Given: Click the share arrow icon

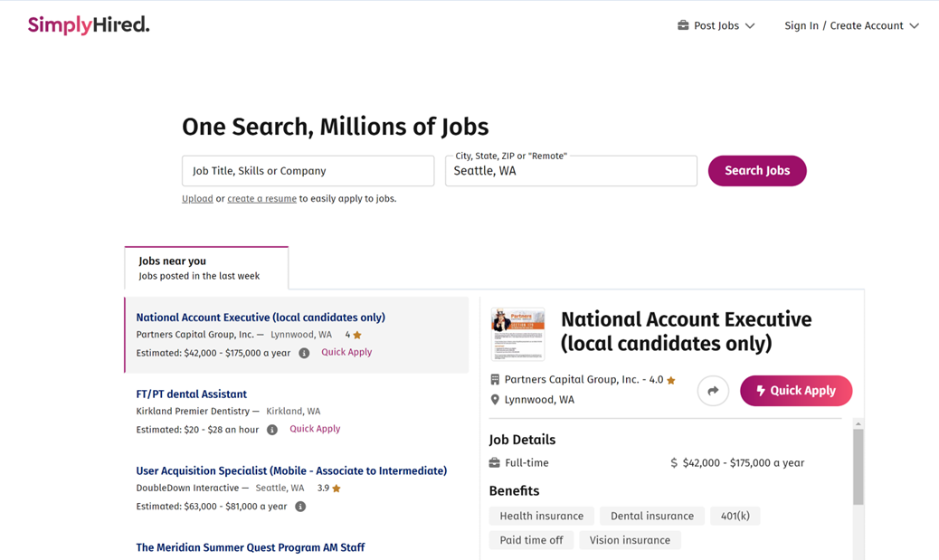Looking at the screenshot, I should (713, 391).
